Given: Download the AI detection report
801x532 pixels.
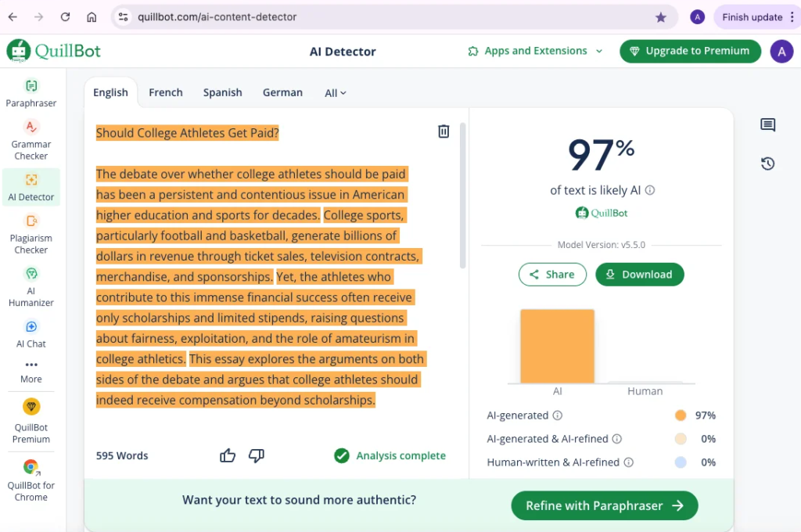Looking at the screenshot, I should [640, 275].
